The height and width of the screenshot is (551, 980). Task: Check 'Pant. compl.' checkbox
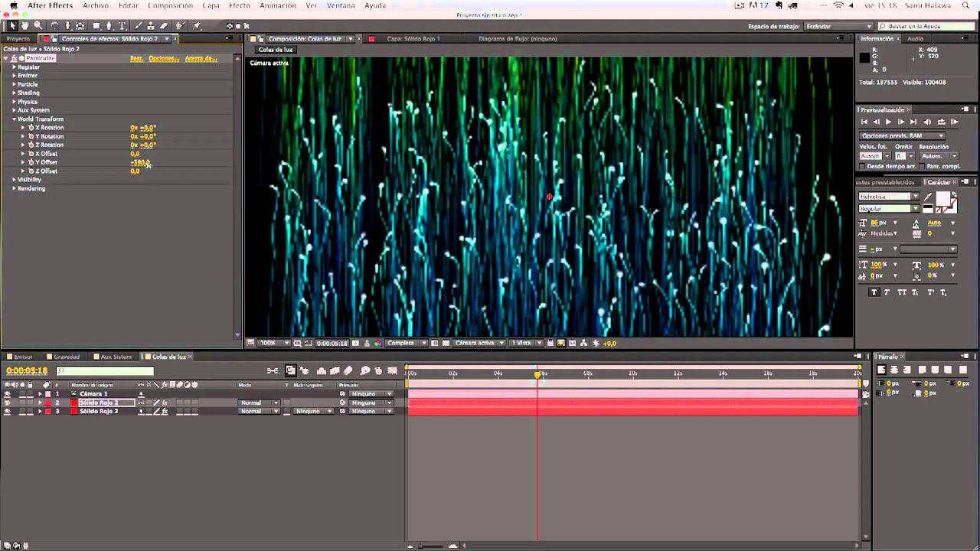click(x=922, y=166)
